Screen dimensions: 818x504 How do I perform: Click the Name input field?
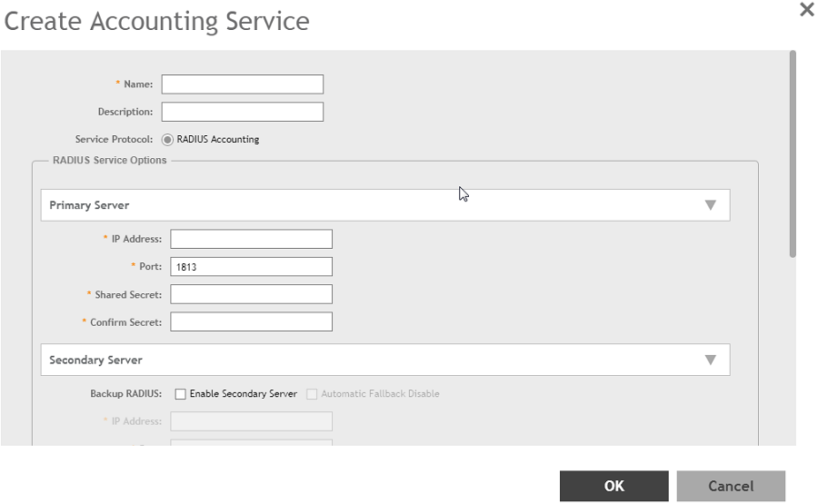243,84
